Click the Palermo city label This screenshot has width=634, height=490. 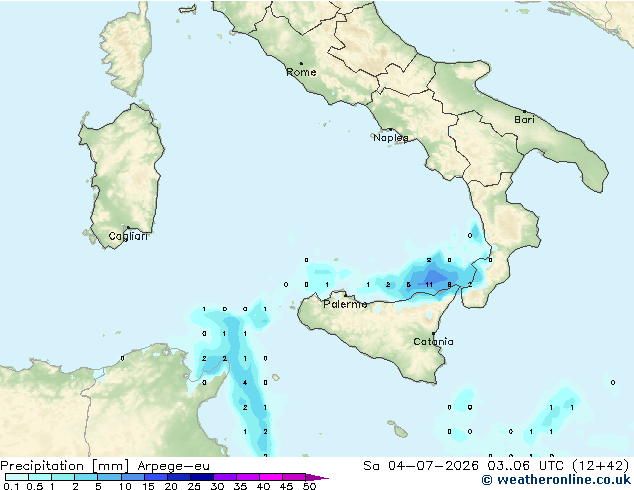345,304
